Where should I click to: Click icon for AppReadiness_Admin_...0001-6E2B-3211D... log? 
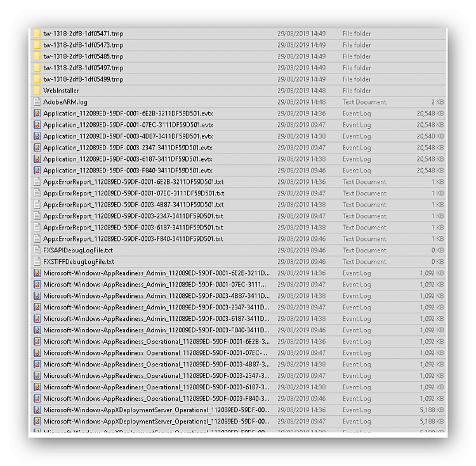(x=37, y=273)
